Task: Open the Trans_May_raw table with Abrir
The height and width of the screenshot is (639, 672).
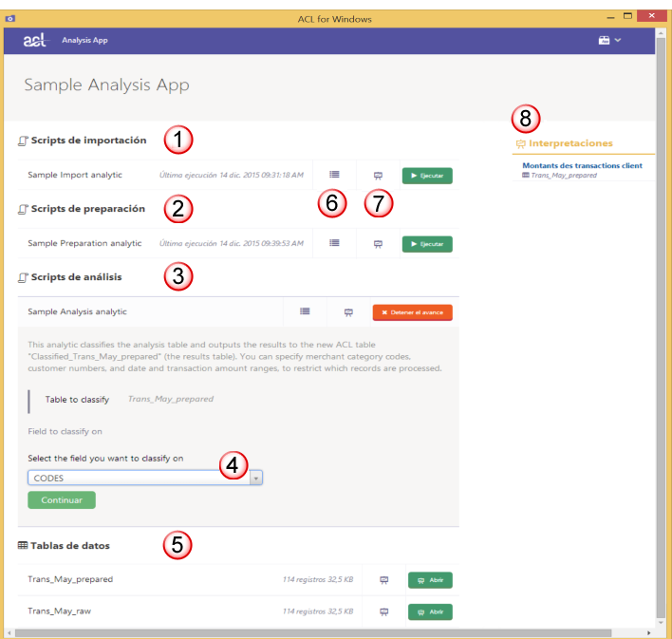Action: tap(430, 612)
